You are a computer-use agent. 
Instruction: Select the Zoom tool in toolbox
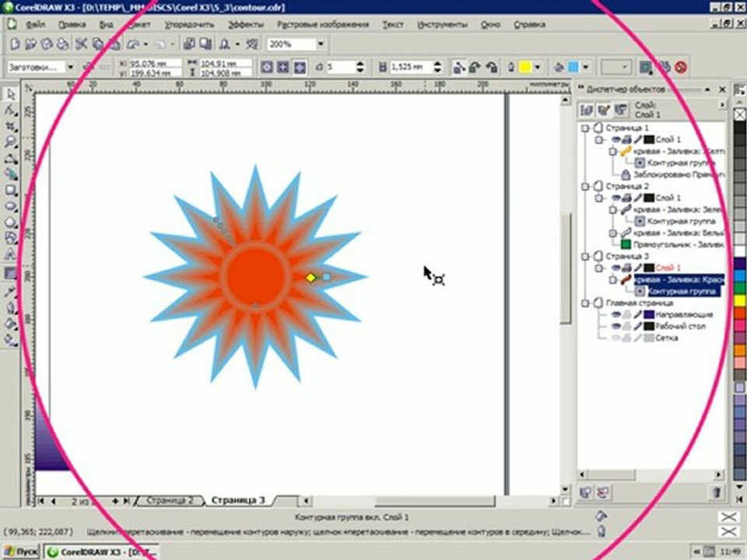[x=10, y=142]
